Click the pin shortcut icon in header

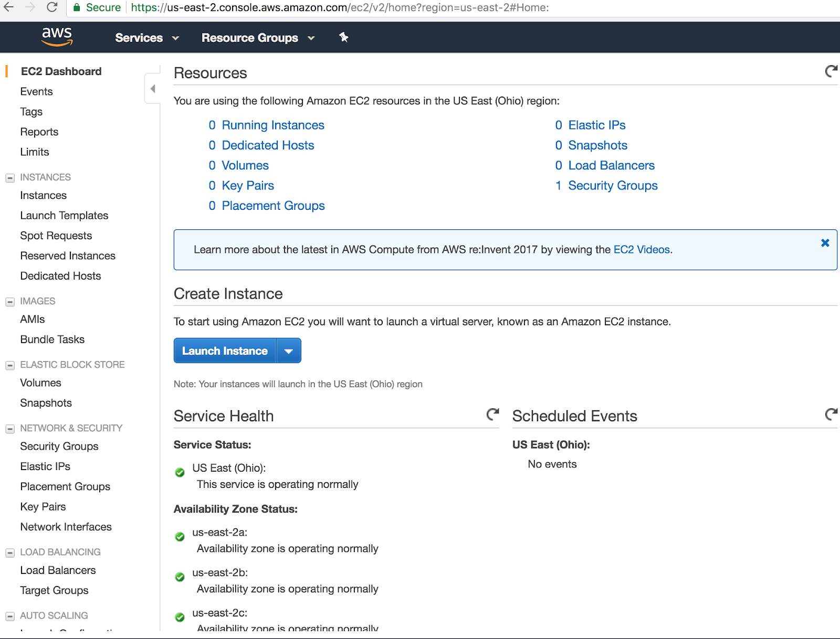(344, 37)
